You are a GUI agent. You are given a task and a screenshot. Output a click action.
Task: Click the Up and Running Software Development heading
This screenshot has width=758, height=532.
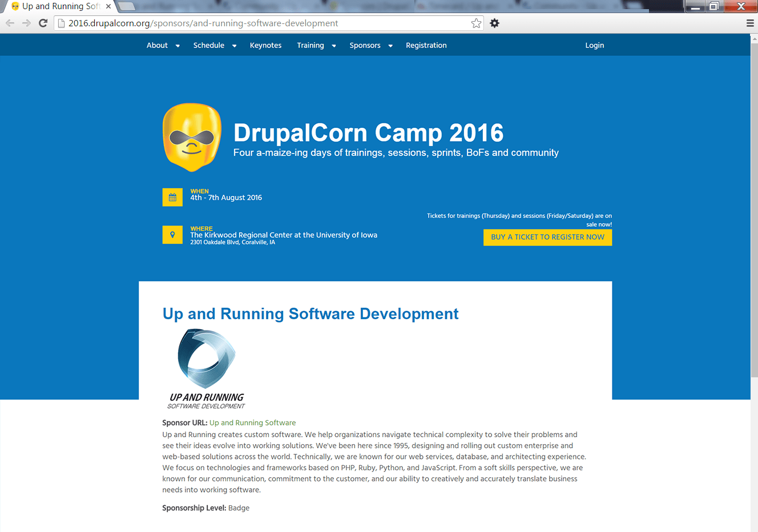coord(311,314)
